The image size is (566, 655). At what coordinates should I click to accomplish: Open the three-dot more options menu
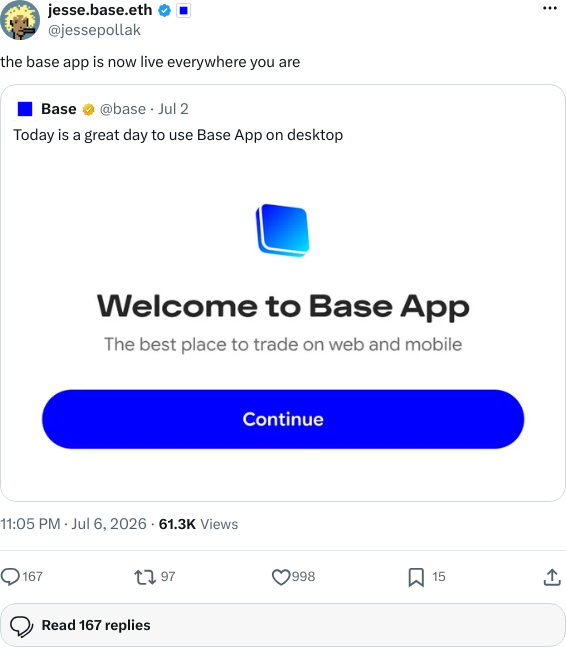point(550,8)
